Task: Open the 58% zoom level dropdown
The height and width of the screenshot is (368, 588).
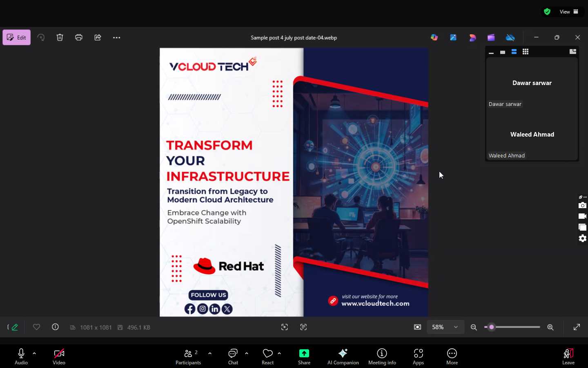Action: pyautogui.click(x=445, y=327)
